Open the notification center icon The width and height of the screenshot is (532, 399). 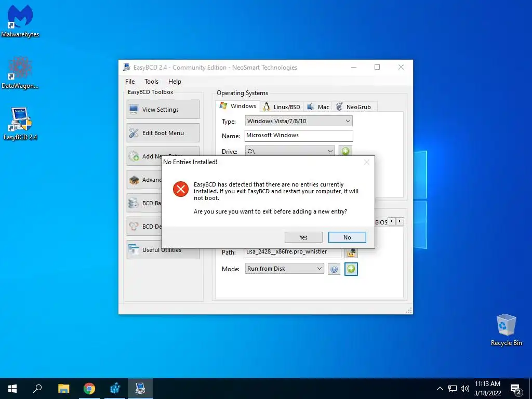click(516, 389)
